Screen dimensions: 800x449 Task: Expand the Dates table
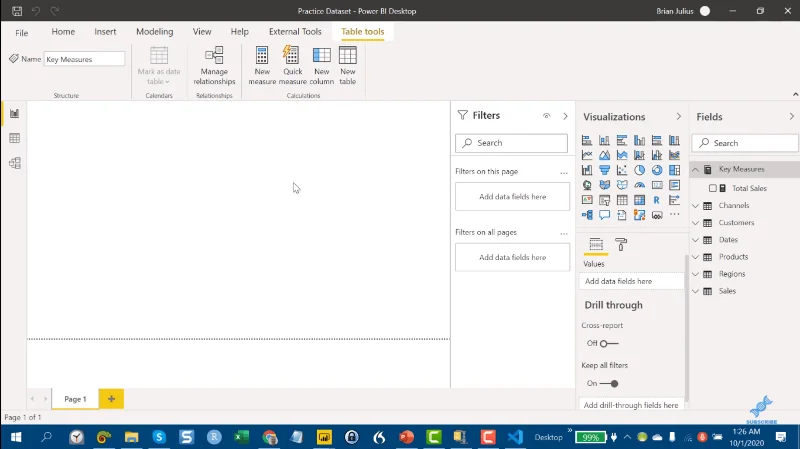pos(695,240)
